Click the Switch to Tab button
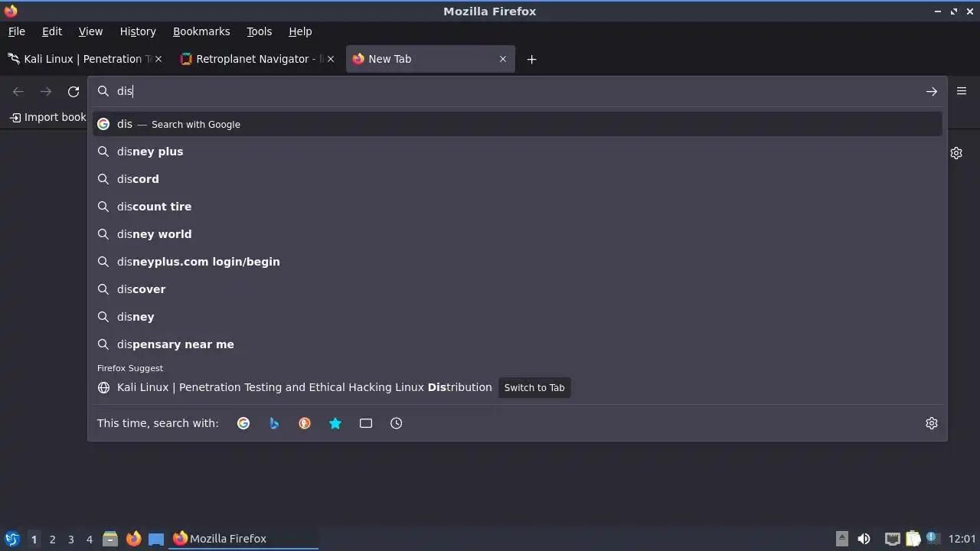 pyautogui.click(x=534, y=387)
